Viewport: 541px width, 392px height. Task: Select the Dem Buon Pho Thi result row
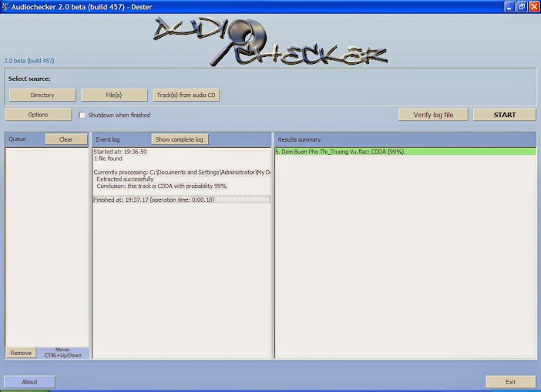click(405, 152)
